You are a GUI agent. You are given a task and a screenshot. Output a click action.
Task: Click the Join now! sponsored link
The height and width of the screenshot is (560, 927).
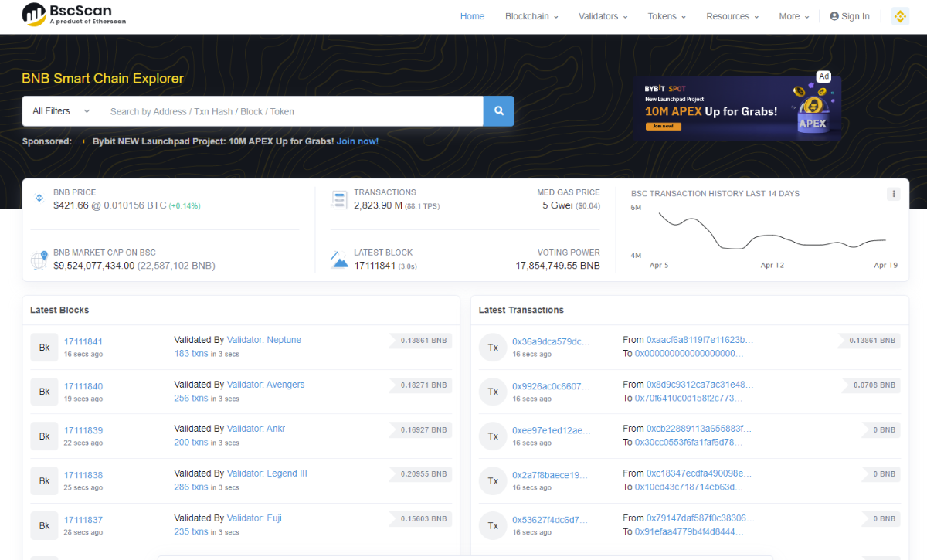[x=358, y=141]
